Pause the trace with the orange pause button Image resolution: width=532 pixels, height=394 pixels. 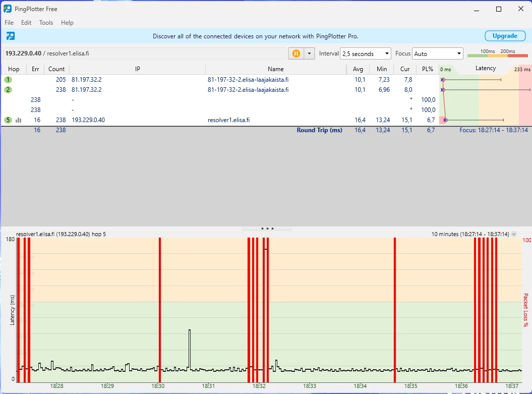click(x=296, y=53)
